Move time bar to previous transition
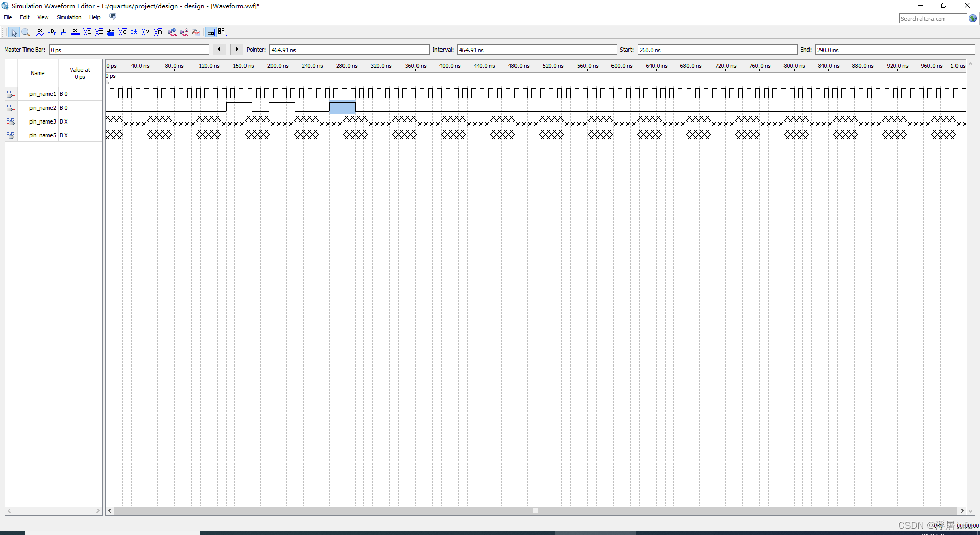 coord(219,50)
